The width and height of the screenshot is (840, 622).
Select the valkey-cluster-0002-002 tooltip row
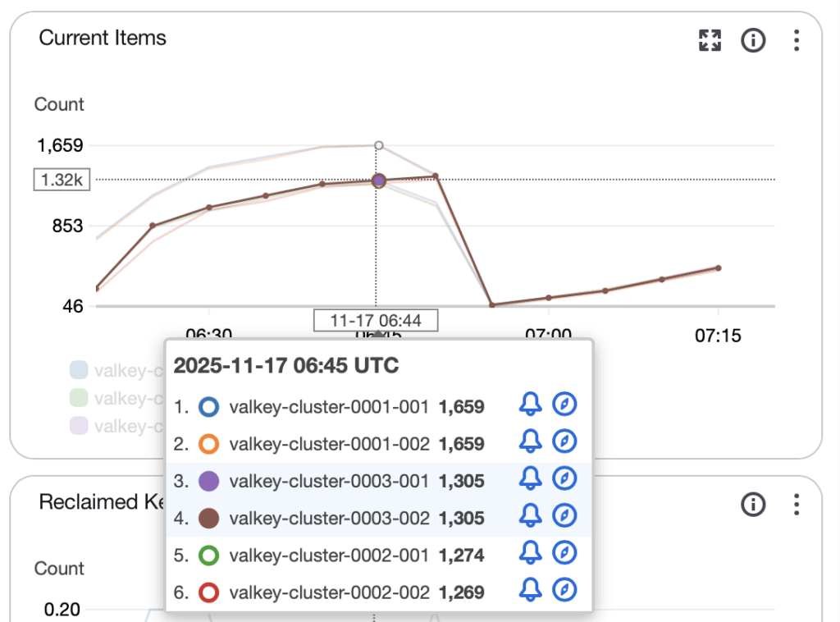point(329,592)
